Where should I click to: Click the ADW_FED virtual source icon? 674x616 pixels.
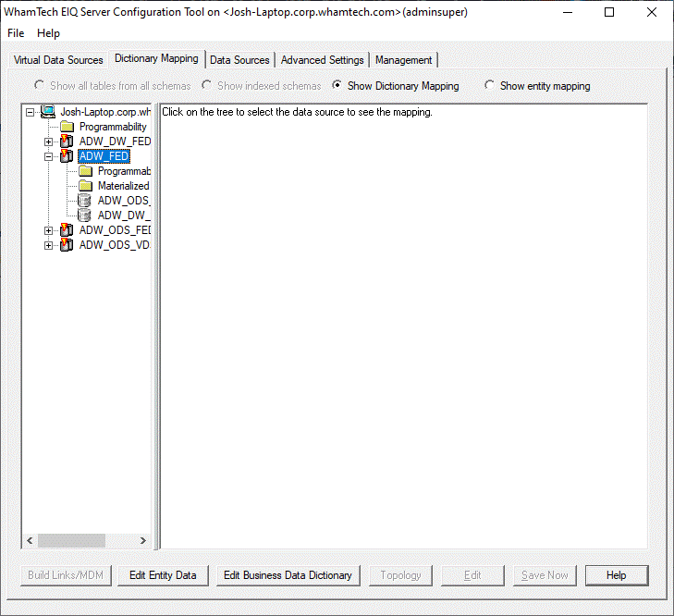pos(67,155)
